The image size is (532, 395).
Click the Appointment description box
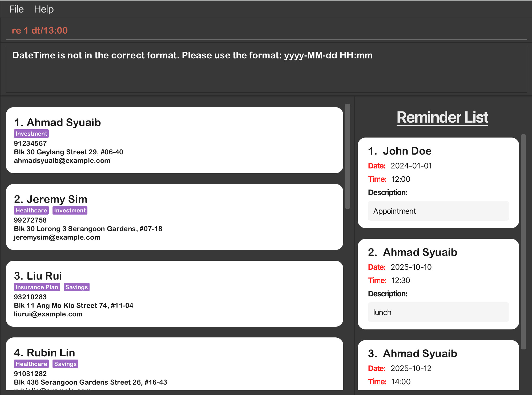438,211
